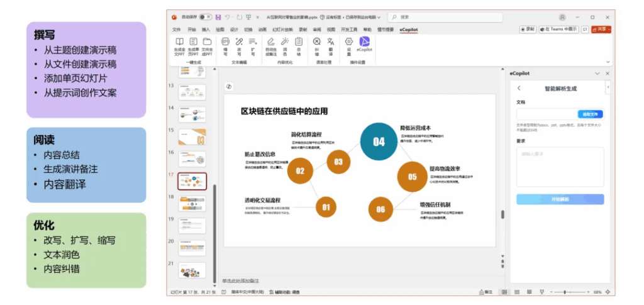The height and width of the screenshot is (305, 644).
Task: Select the 改写 rewrite tool
Action: pyautogui.click(x=239, y=43)
